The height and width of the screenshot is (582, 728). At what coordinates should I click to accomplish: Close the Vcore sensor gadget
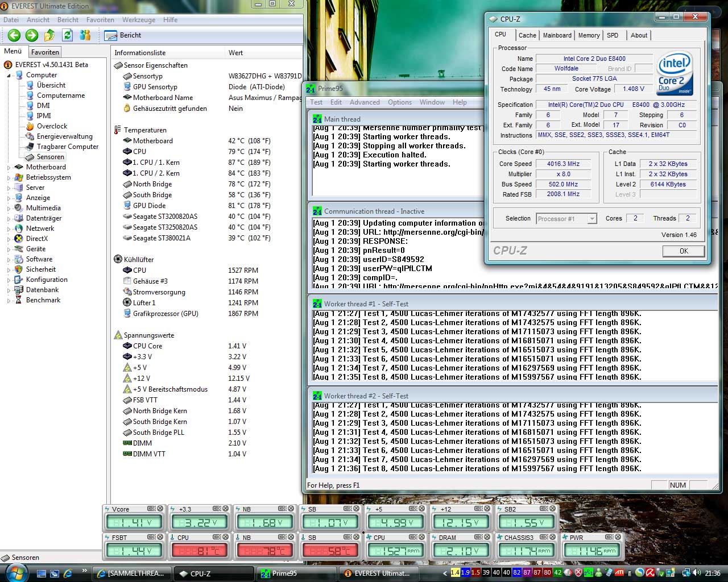pyautogui.click(x=160, y=509)
